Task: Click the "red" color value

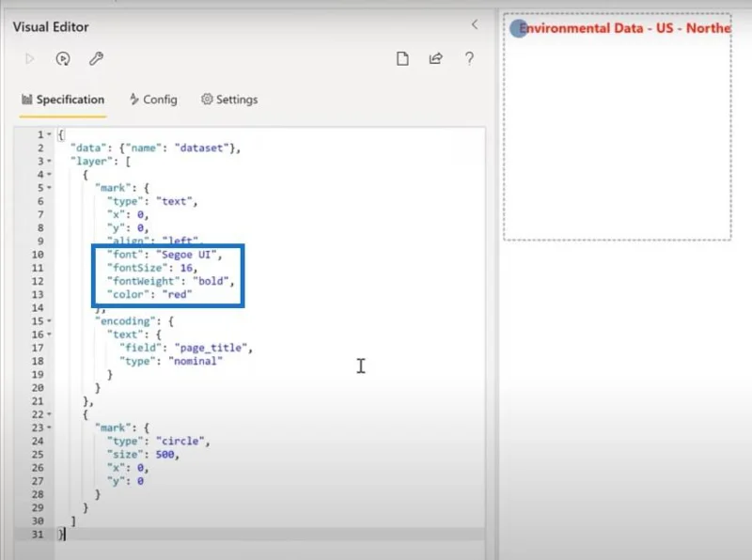Action: point(177,294)
